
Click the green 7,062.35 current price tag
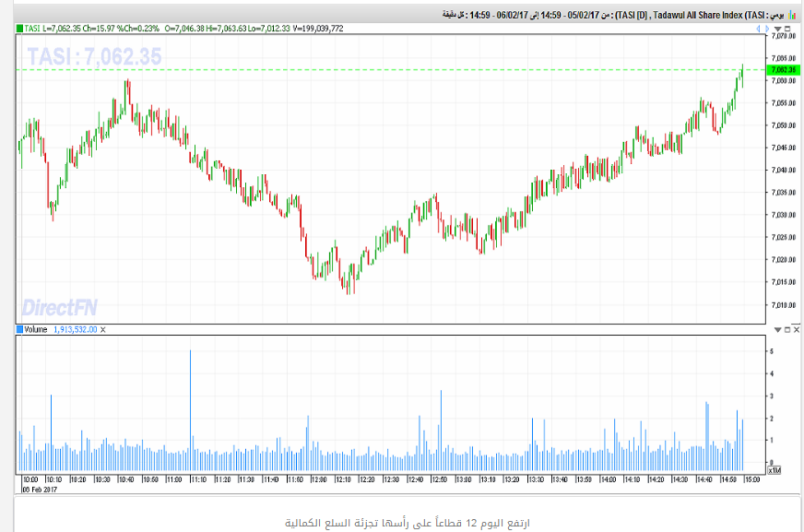tap(783, 70)
